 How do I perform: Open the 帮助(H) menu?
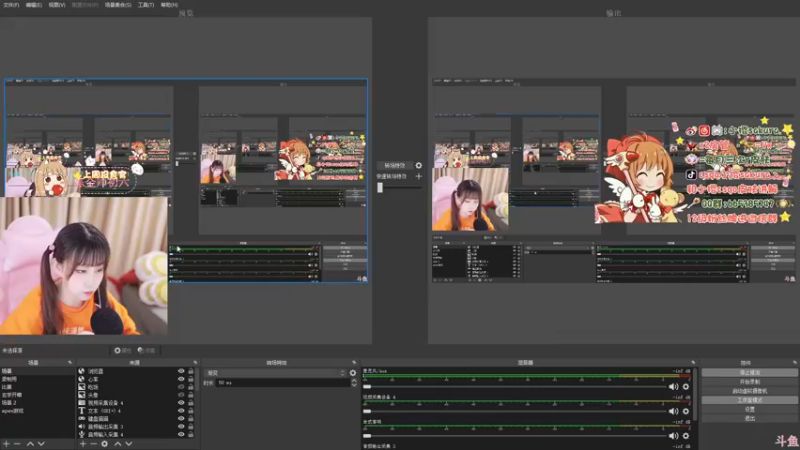pos(169,5)
